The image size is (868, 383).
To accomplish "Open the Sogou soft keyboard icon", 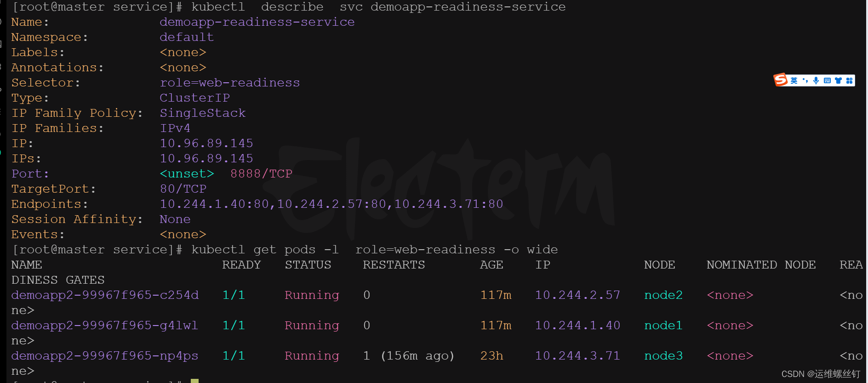I will [827, 80].
